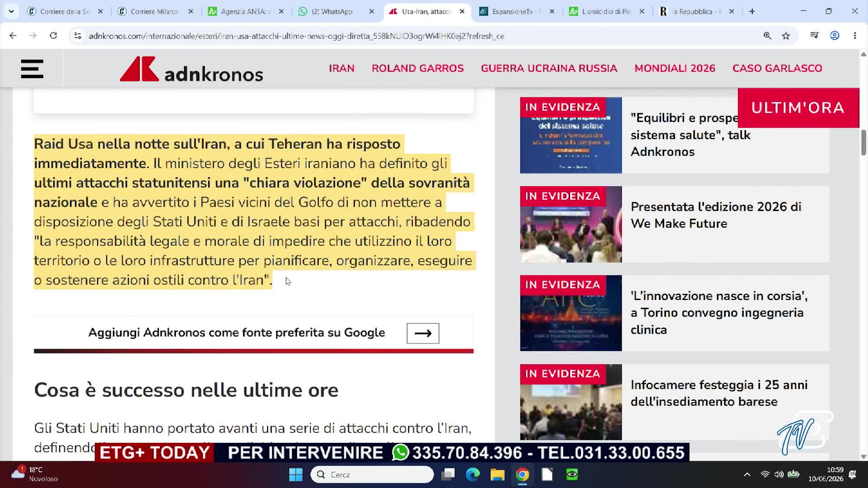Open the white document app on taskbar
Viewport: 868px width, 488px height.
coord(547,474)
